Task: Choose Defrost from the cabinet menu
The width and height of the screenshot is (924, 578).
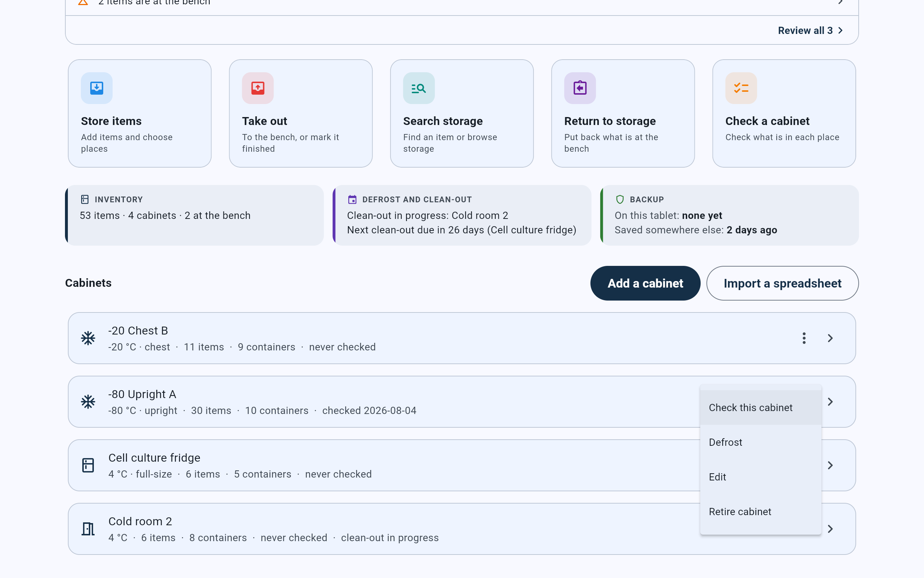Action: [760, 442]
